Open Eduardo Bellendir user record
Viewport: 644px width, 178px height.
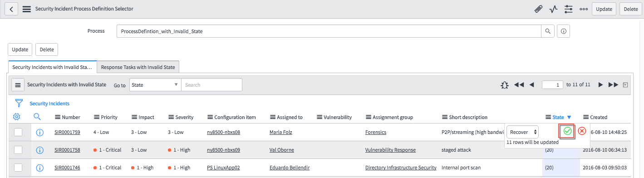point(290,168)
